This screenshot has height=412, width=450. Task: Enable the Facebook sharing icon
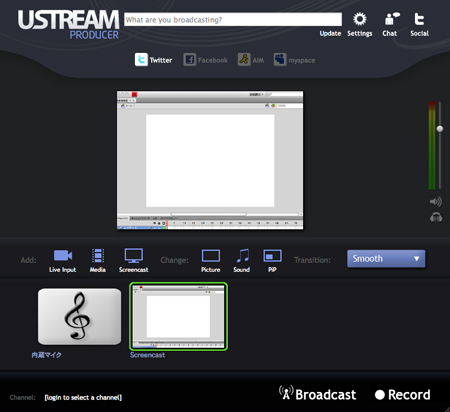[x=190, y=60]
